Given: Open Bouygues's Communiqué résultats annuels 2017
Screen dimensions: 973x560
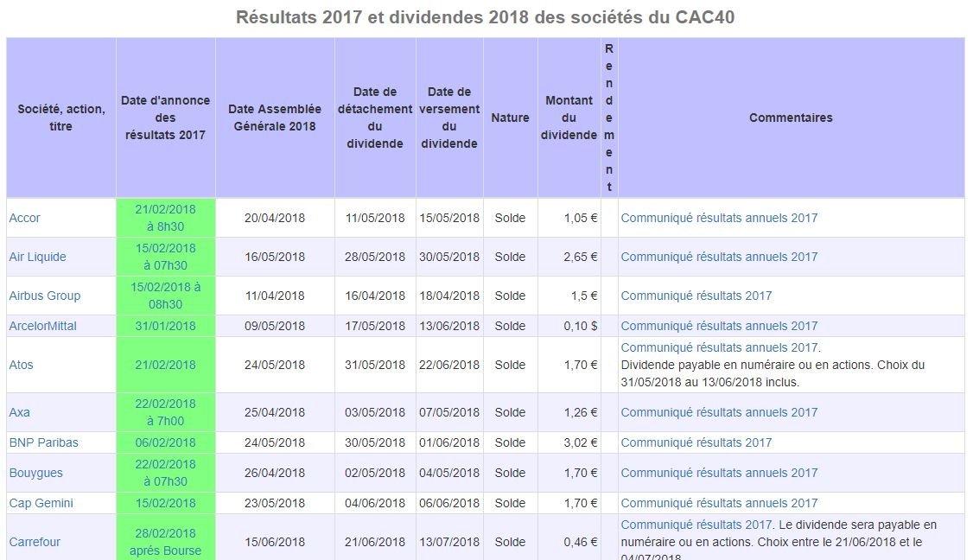Looking at the screenshot, I should [x=719, y=473].
